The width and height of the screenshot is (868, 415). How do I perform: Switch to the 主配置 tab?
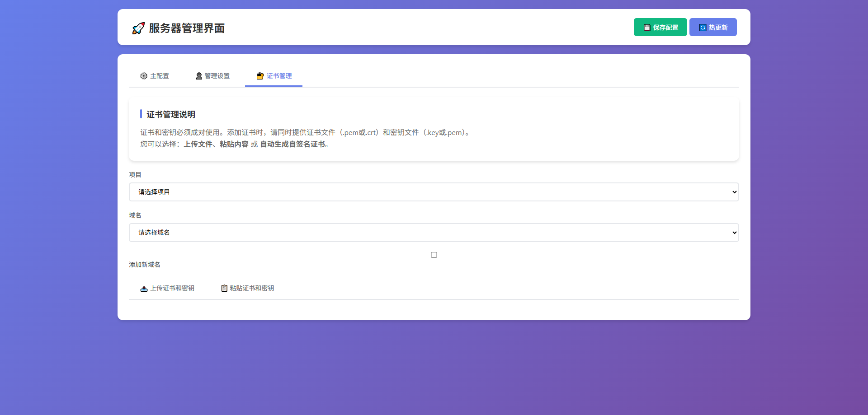pos(155,76)
